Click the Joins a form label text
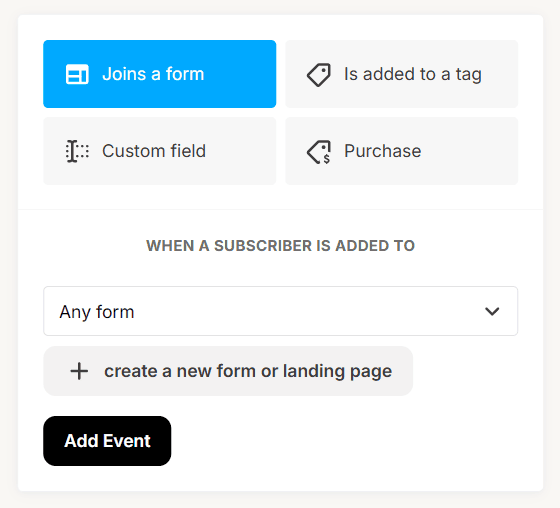Viewport: 560px width, 508px height. 153,74
